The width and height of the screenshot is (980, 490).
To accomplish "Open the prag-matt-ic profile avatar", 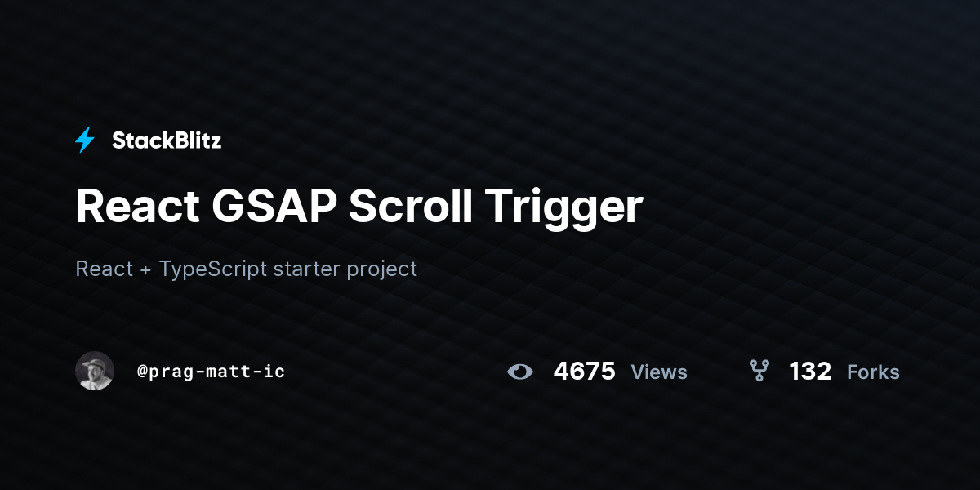I will click(95, 371).
